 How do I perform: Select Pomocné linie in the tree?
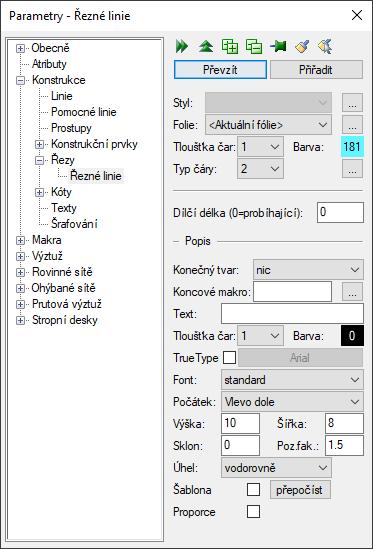(x=84, y=112)
